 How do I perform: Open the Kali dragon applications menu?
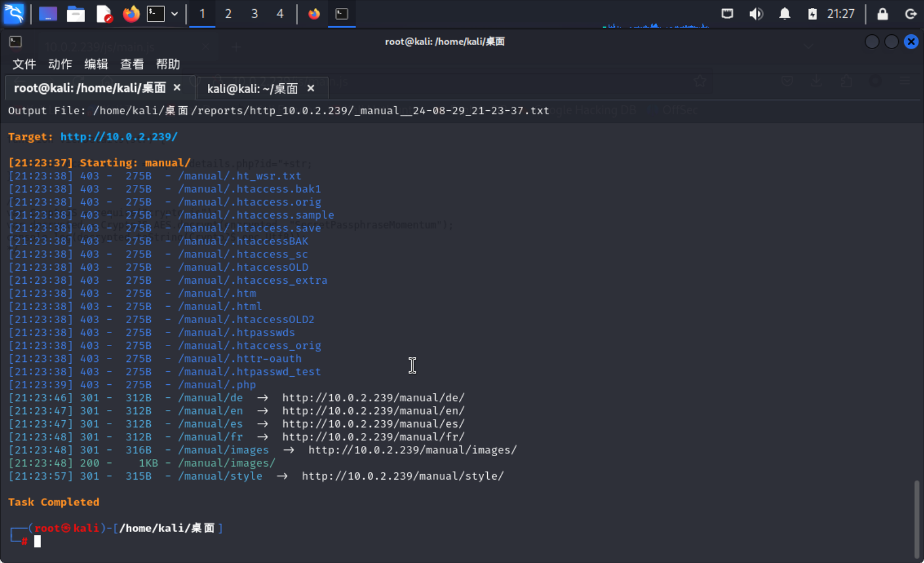pos(14,13)
